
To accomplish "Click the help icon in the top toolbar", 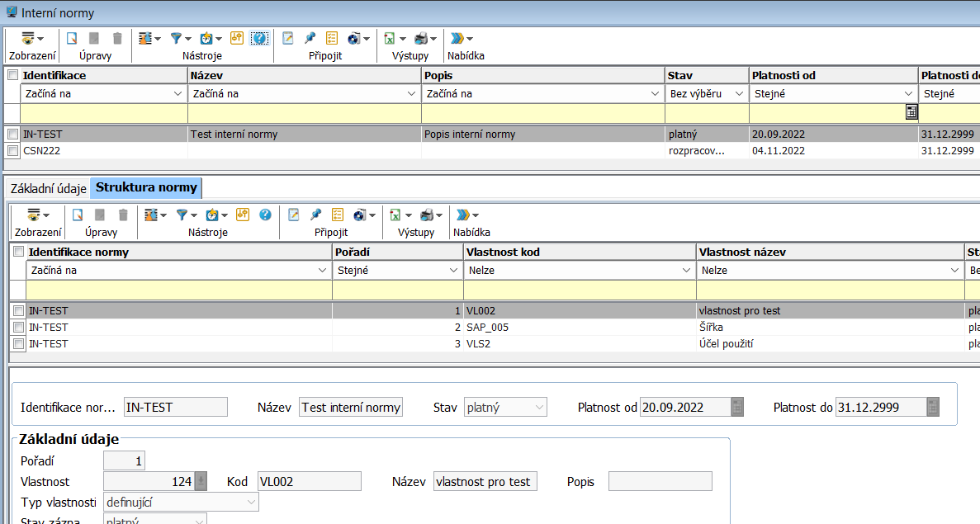I will [258, 38].
